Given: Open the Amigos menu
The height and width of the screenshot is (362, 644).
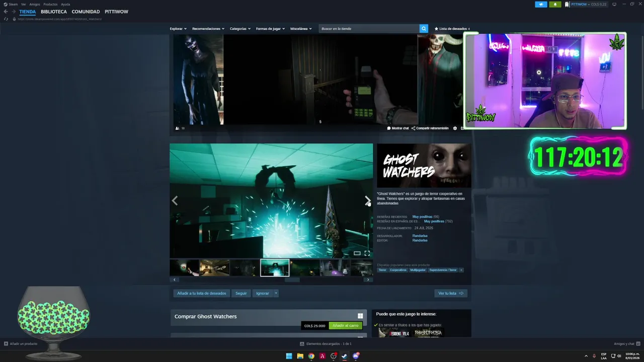Looking at the screenshot, I should pyautogui.click(x=35, y=4).
